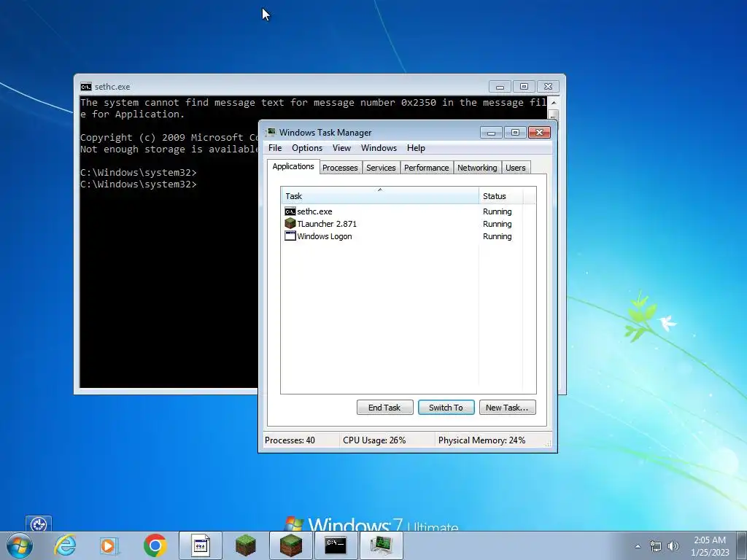747x560 pixels.
Task: Open the Windows Start menu orb
Action: pos(20,545)
